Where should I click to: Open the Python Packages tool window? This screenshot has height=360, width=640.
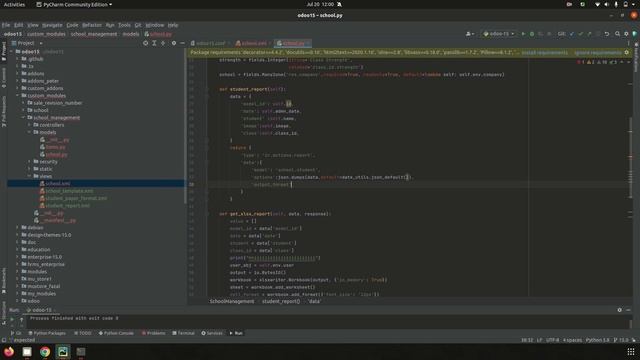pyautogui.click(x=47, y=333)
